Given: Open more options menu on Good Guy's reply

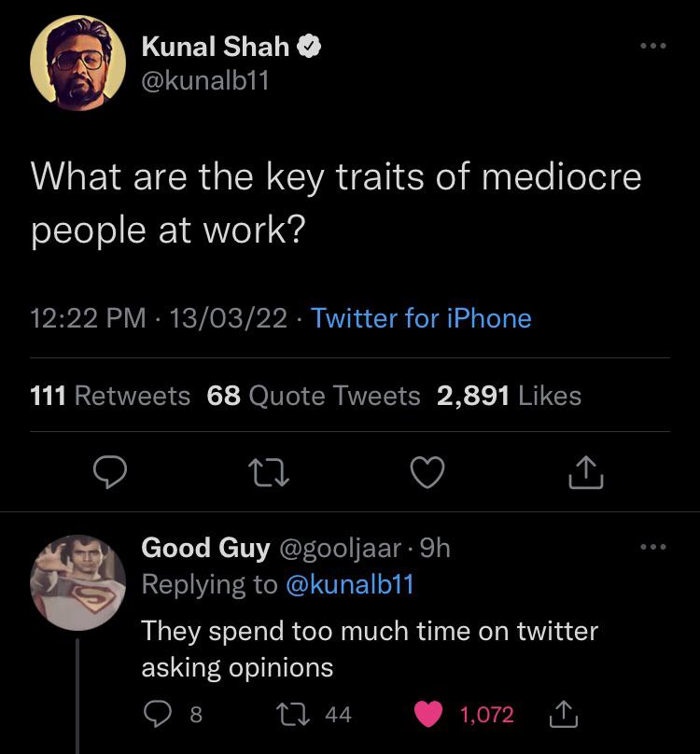Looking at the screenshot, I should (654, 548).
